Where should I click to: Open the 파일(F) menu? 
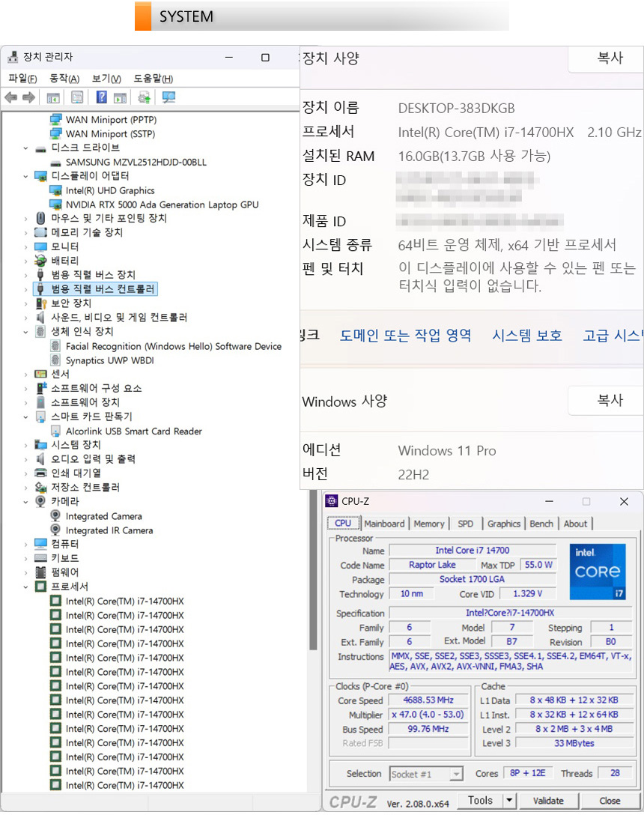click(x=23, y=79)
